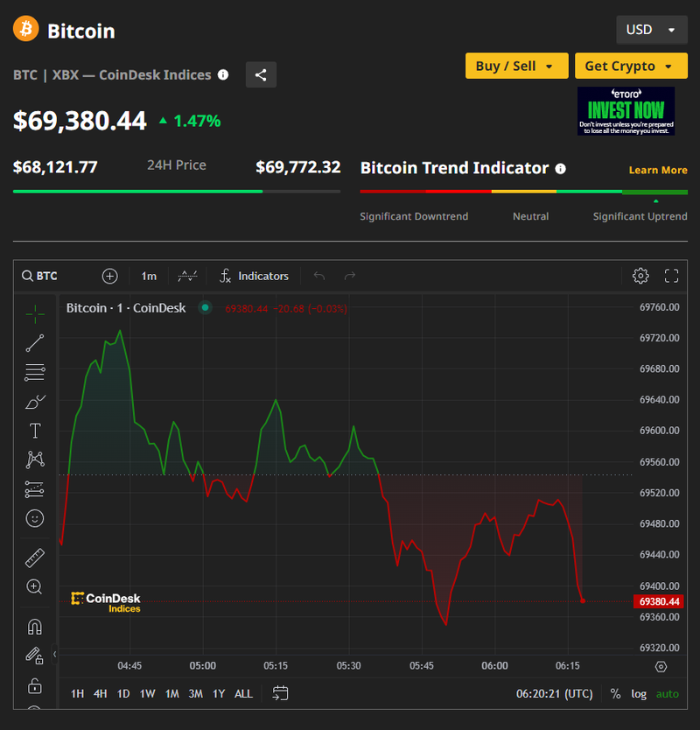Image resolution: width=700 pixels, height=730 pixels.
Task: Select the brush drawing tool
Action: tap(35, 402)
